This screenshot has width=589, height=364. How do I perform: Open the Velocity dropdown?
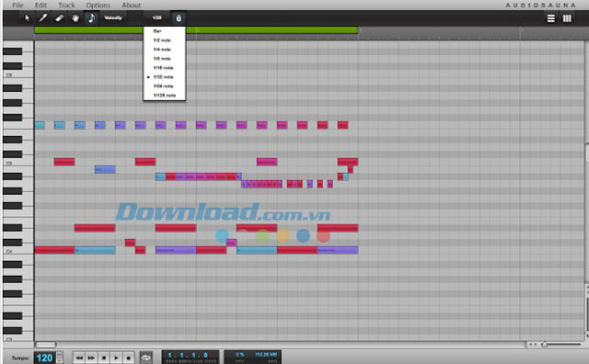coord(113,17)
